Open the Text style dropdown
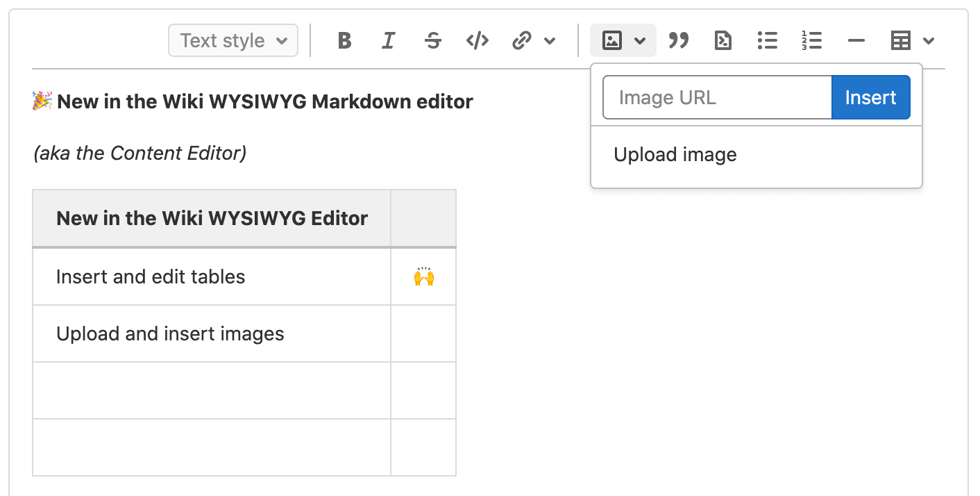 coord(233,40)
